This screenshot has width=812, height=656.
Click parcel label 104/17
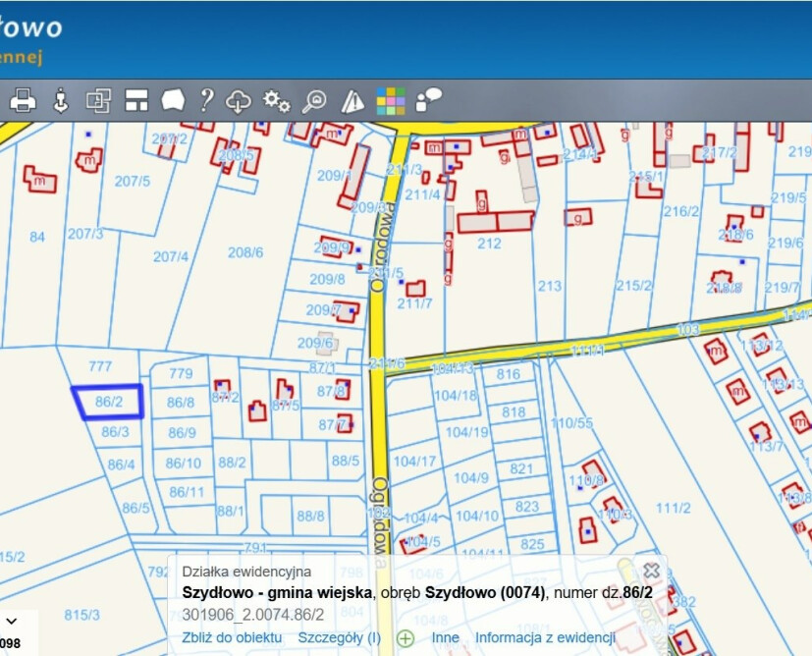[414, 461]
